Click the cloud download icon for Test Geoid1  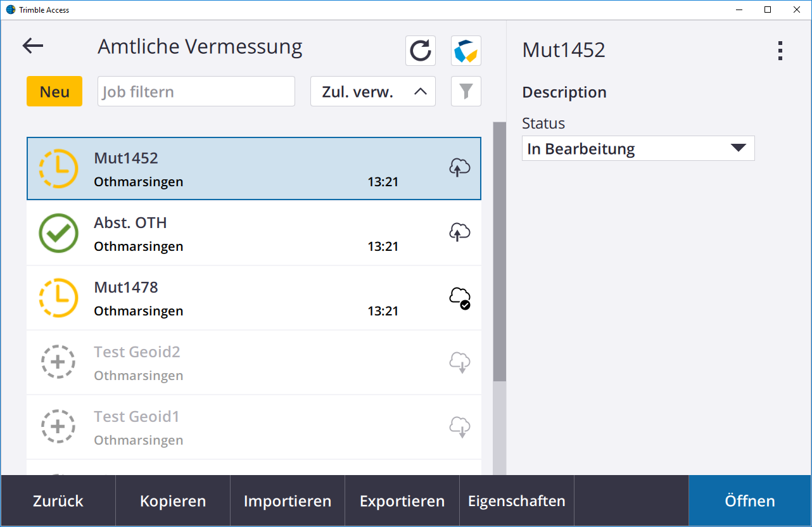click(460, 427)
